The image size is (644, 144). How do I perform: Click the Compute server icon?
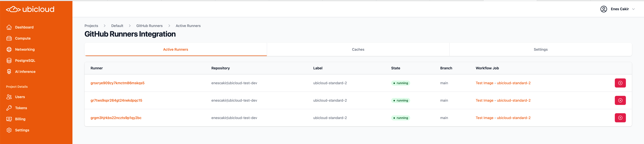tap(9, 38)
